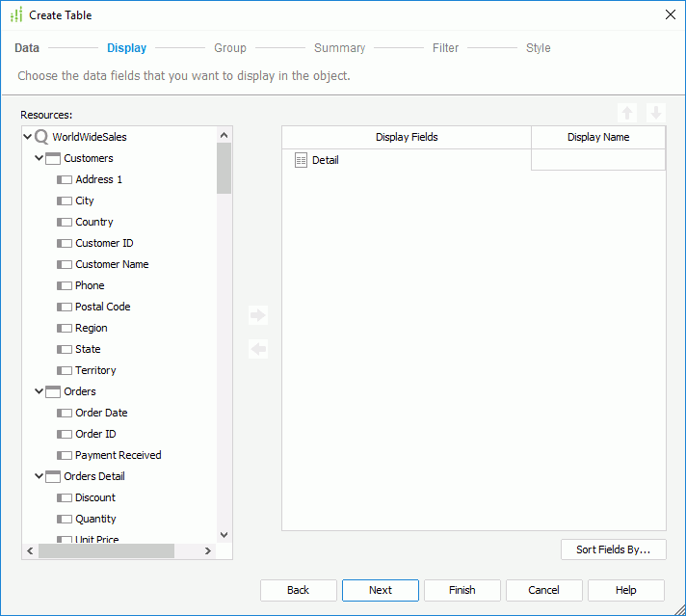Click the Display Name column header
Viewport: 686px width, 616px height.
pyautogui.click(x=598, y=137)
